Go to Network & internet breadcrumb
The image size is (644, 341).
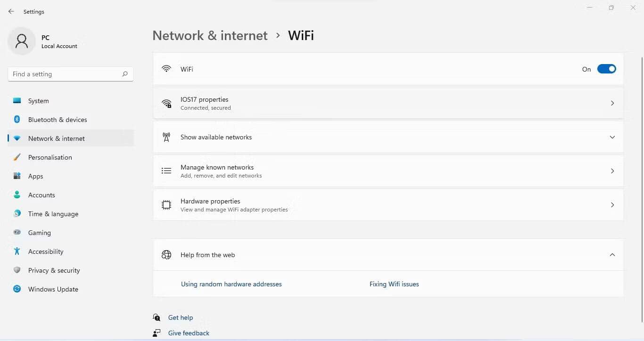[x=210, y=36]
